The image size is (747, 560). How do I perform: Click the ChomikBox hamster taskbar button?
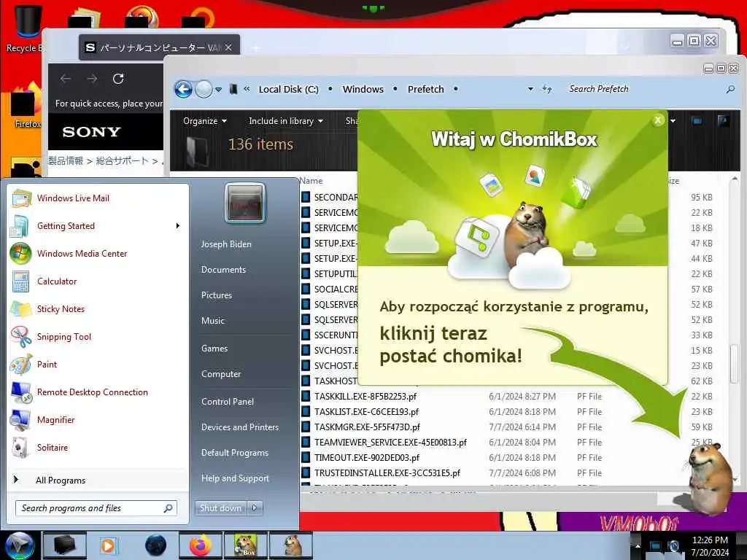coord(246,545)
